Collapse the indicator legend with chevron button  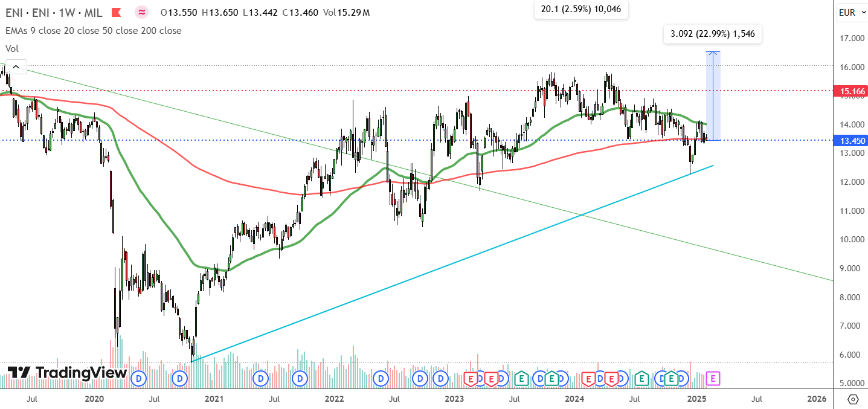(x=16, y=67)
